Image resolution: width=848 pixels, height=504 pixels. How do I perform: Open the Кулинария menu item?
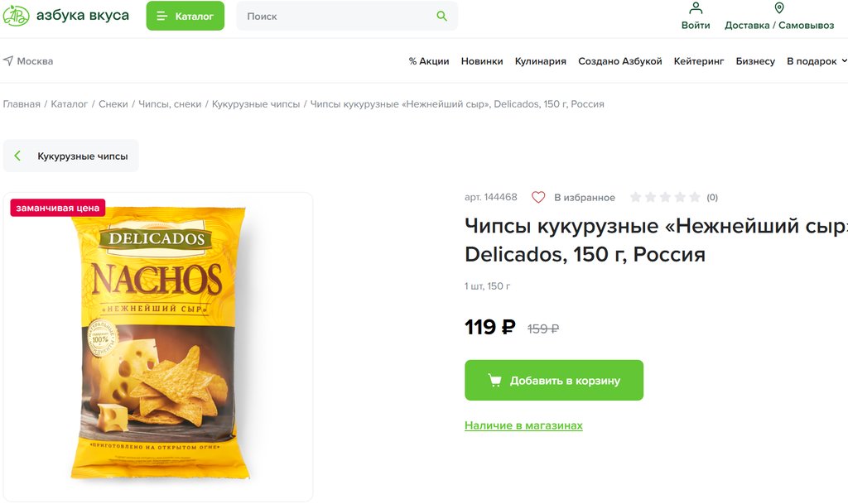click(540, 61)
